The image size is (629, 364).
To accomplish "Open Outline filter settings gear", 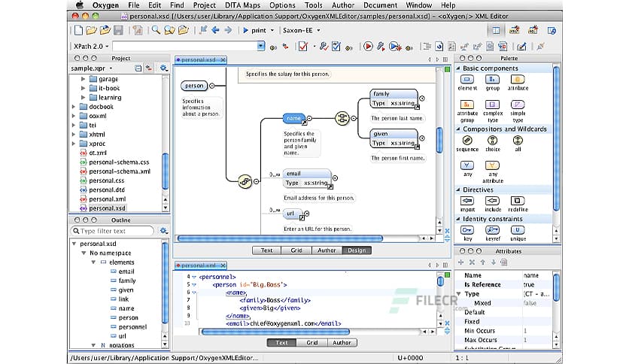I will pos(164,231).
